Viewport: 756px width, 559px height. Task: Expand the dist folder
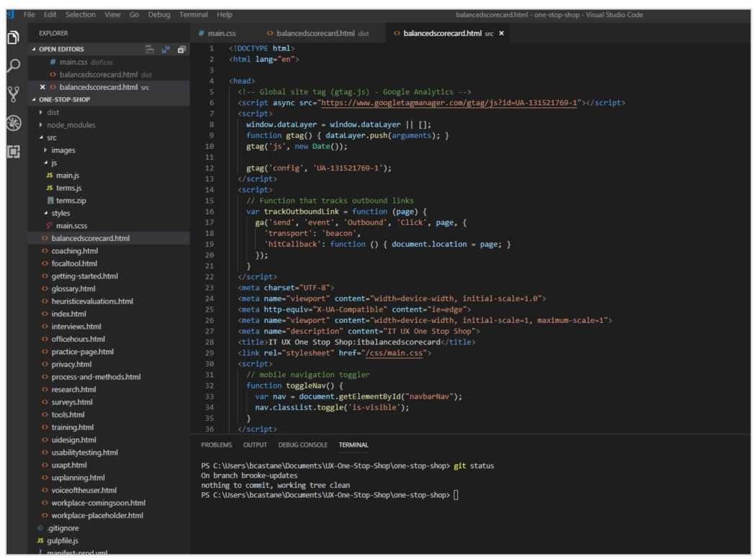pos(40,112)
